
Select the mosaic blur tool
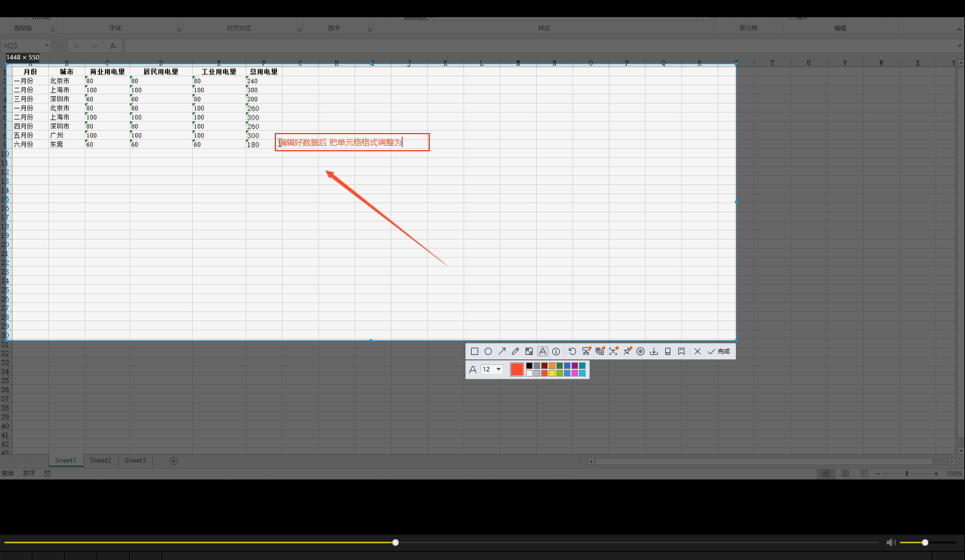(x=529, y=351)
